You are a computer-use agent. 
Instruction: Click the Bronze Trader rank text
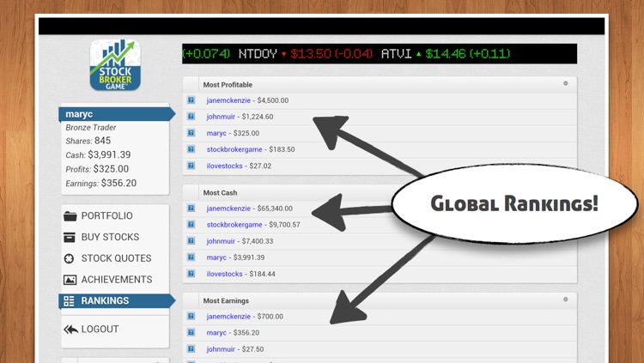(91, 128)
